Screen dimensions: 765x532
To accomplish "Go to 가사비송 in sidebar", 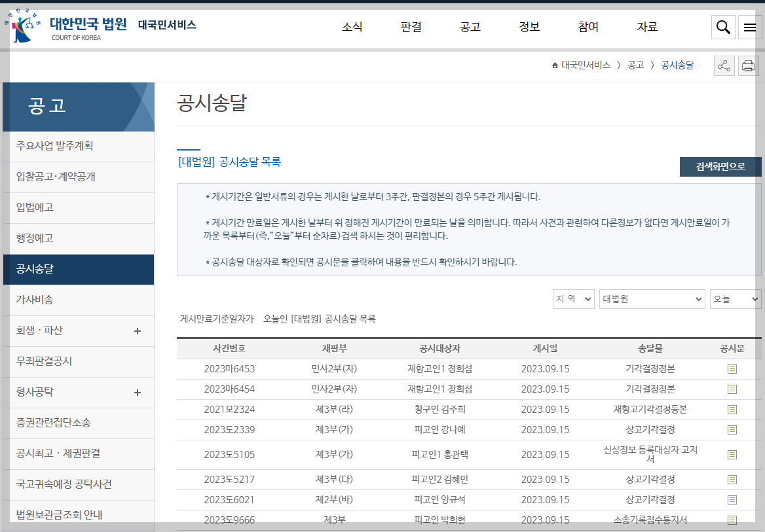I will point(79,300).
